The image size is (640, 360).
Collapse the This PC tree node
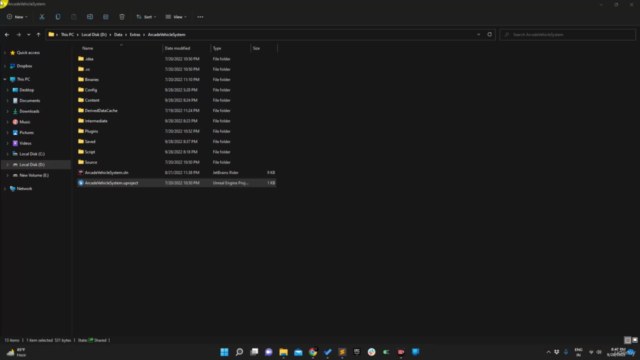point(5,79)
